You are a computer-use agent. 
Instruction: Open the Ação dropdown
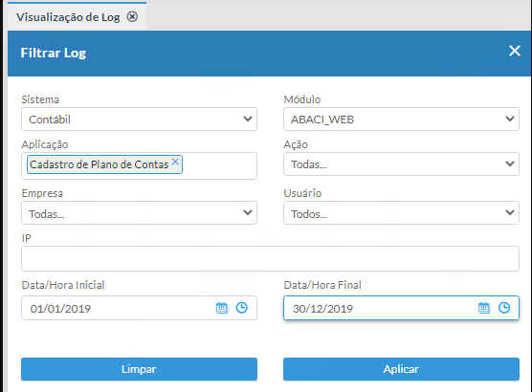[401, 164]
